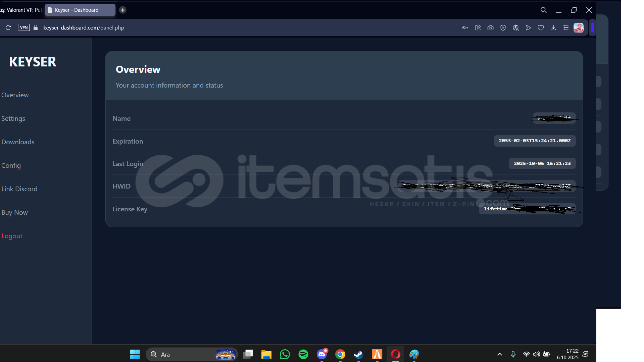The image size is (644, 362).
Task: Open Spotify from the taskbar
Action: [x=303, y=354]
